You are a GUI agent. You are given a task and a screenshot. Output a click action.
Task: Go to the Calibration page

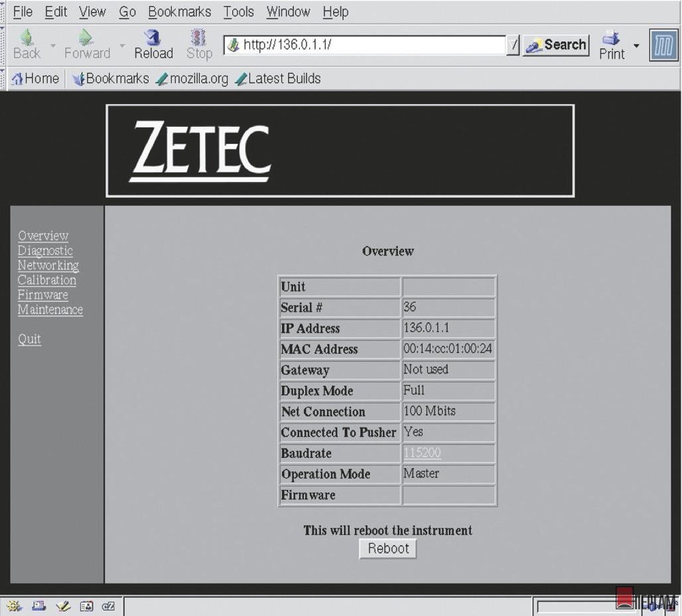47,280
